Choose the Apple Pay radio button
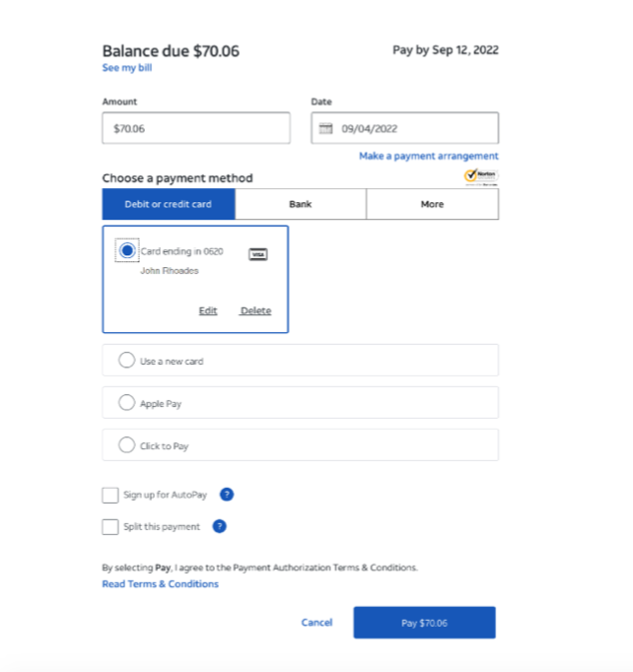The height and width of the screenshot is (672, 633). (126, 402)
